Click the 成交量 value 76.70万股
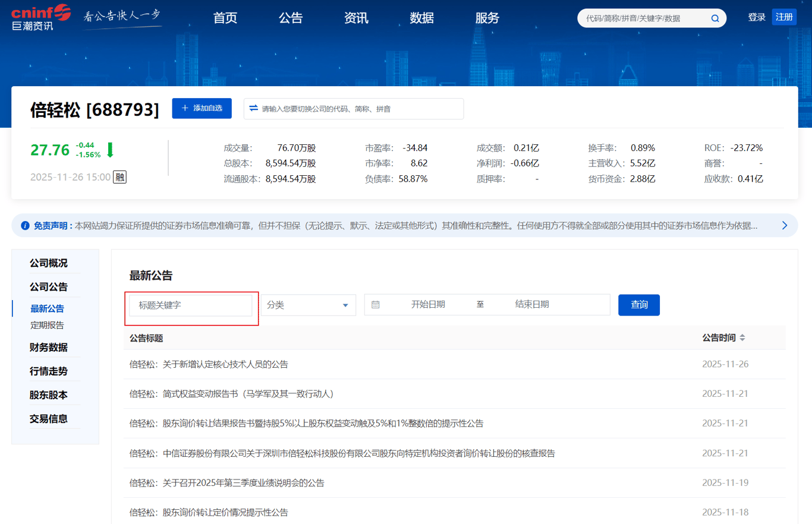The image size is (812, 524). click(x=296, y=148)
